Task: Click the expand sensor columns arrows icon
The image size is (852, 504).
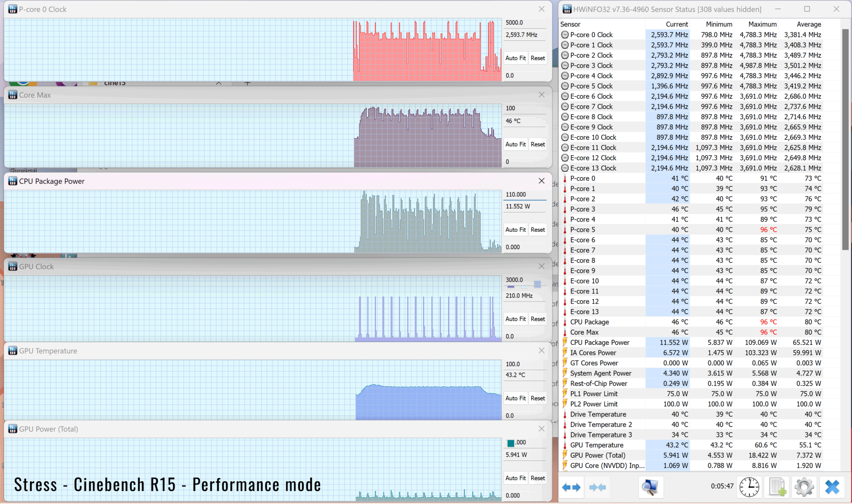Action: tap(571, 487)
